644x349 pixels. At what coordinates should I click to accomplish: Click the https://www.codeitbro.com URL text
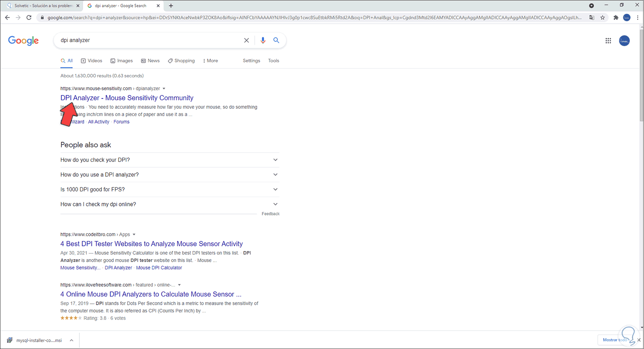88,234
